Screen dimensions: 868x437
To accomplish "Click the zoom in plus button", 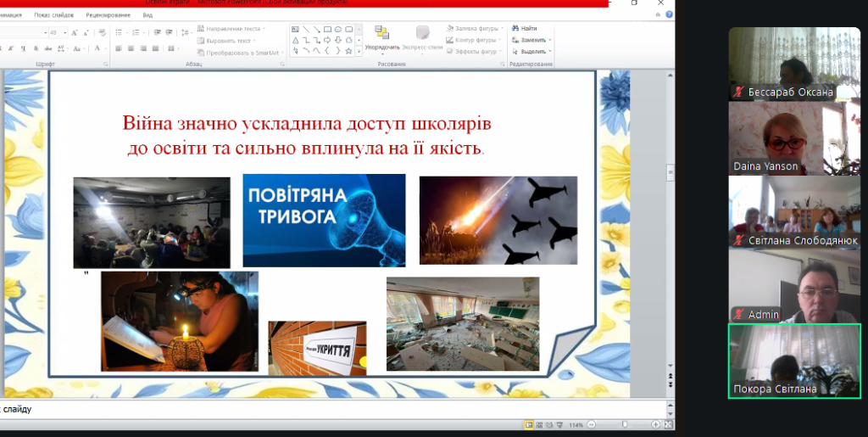I will point(655,424).
